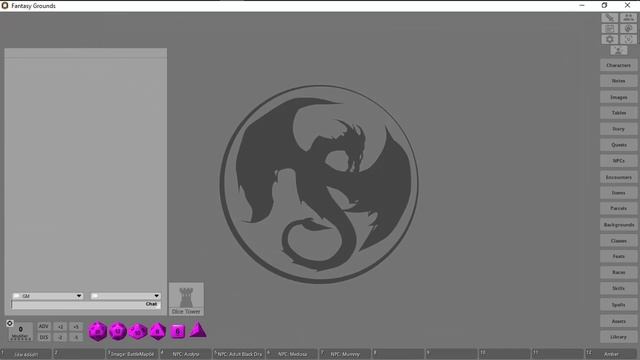Click empty hotkey slot 8
Image resolution: width=640 pixels, height=360 pixels.
tap(398, 354)
